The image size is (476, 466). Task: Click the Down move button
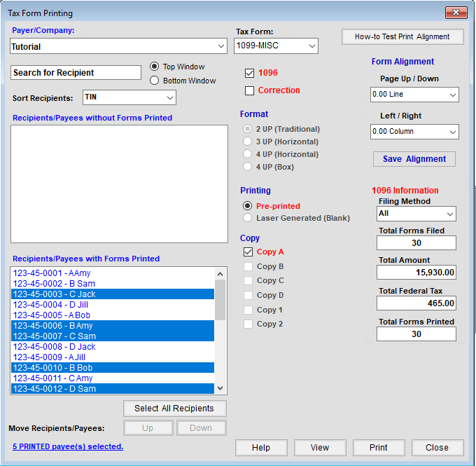coord(202,427)
